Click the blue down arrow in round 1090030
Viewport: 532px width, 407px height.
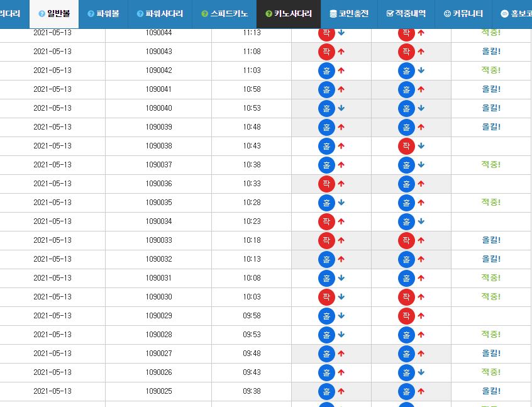coord(341,297)
